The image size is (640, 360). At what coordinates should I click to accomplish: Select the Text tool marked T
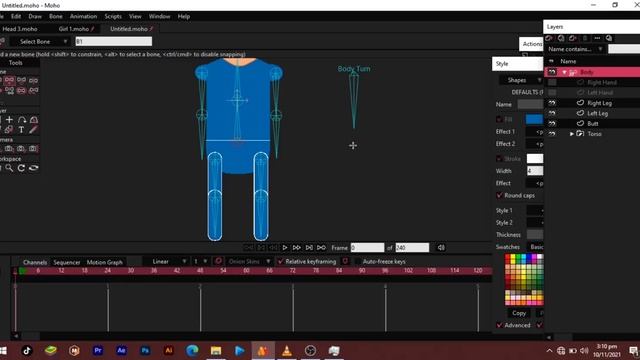coord(21,130)
